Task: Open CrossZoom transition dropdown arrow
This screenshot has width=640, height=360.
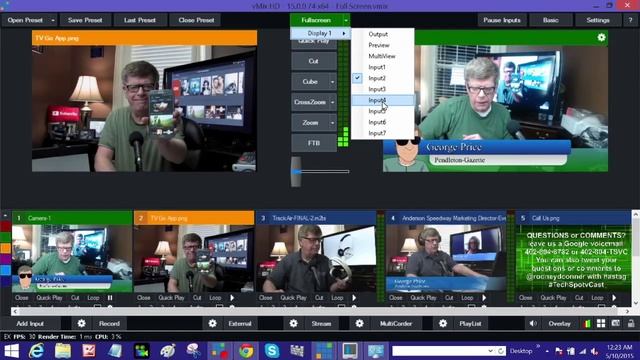Action: click(332, 102)
